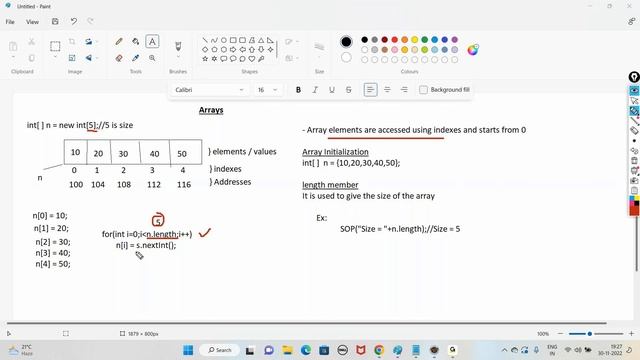Expand the Paste options arrow
Screen dimensions: 640x360
[x=13, y=58]
